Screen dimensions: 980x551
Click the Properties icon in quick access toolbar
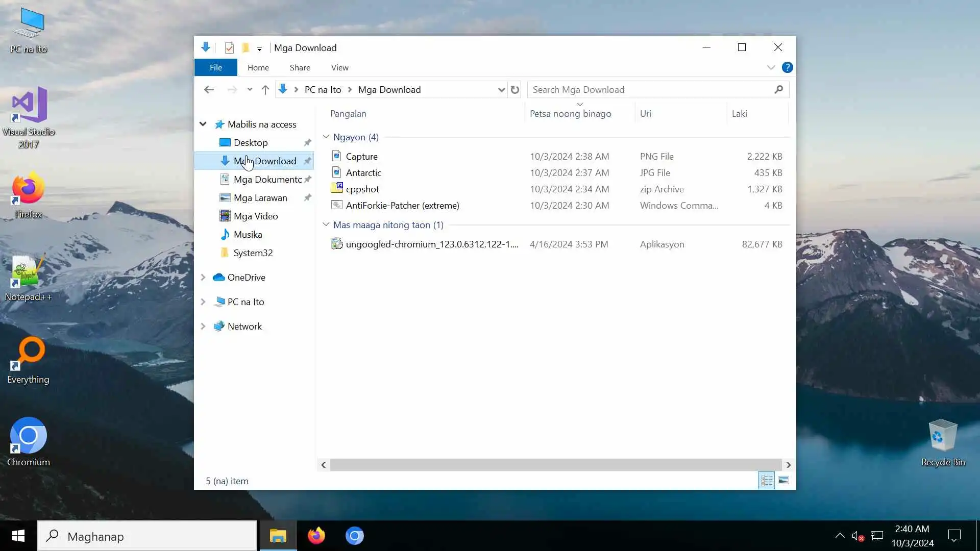point(229,48)
